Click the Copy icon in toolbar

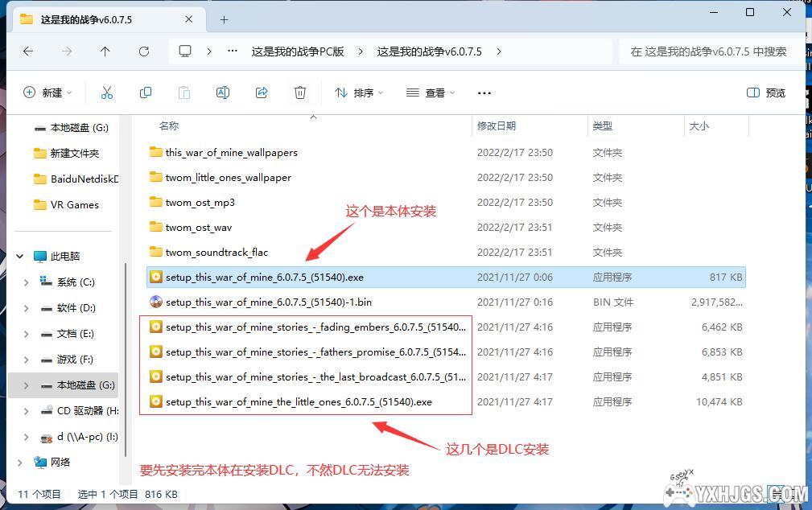pos(146,93)
